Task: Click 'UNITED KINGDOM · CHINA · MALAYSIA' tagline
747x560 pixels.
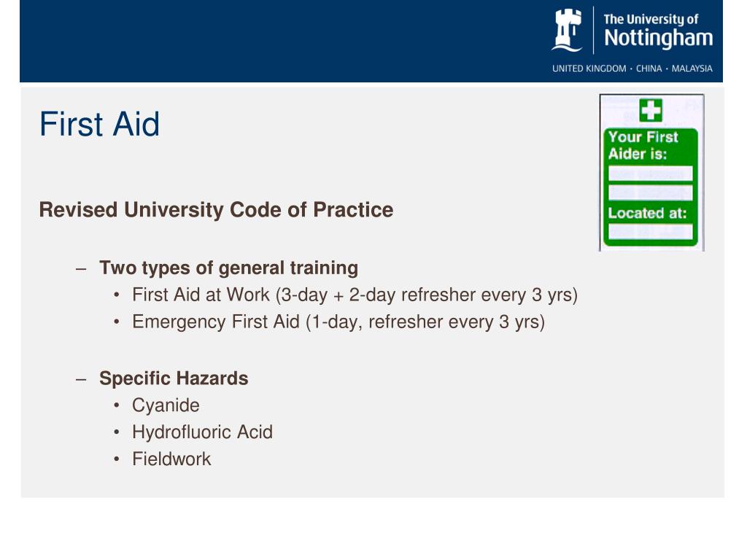Action: (x=632, y=69)
